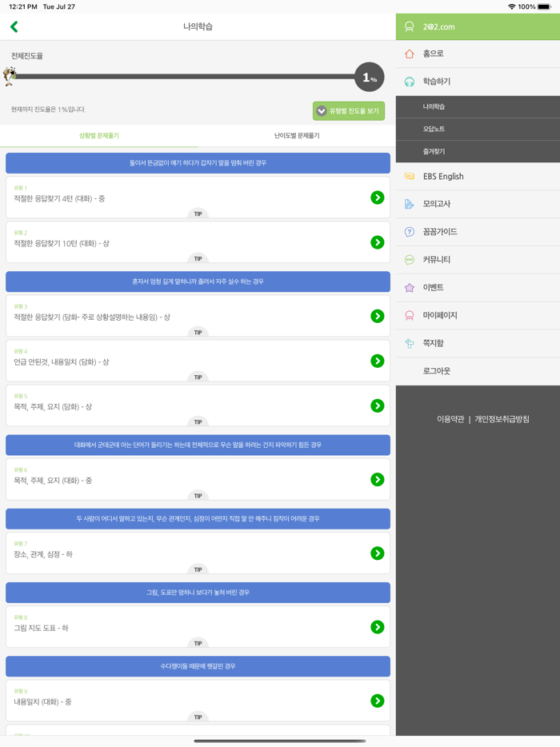Open 개인정보취급방침 link
560x747 pixels.
coord(502,419)
